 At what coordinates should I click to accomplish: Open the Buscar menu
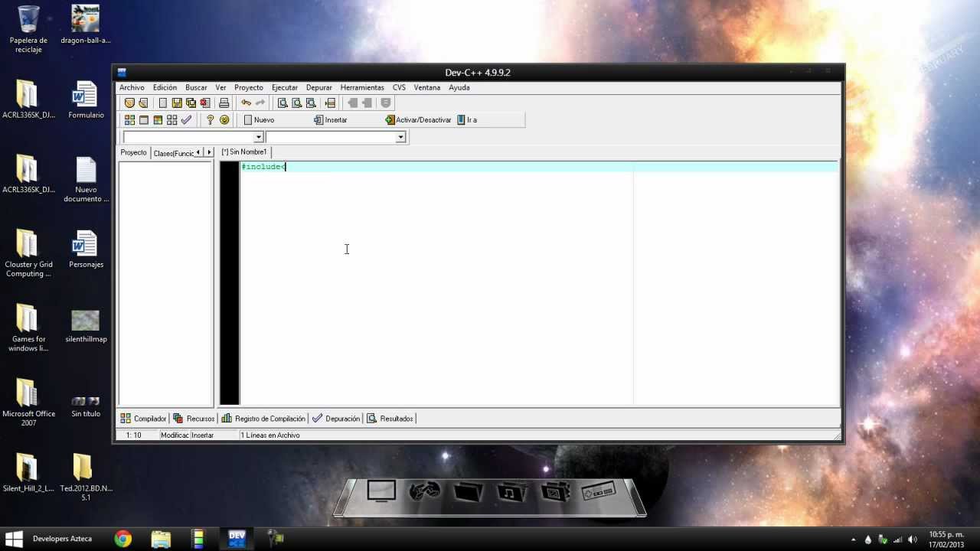tap(196, 87)
